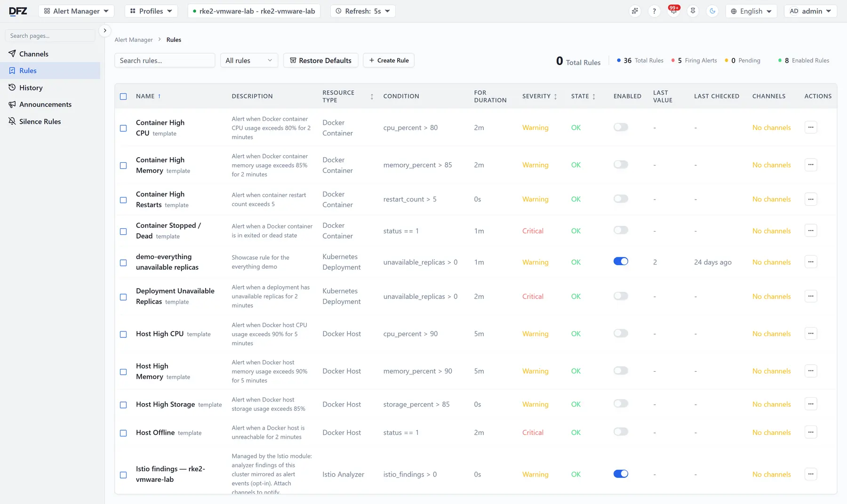
Task: Sort by Resource Type column arrows
Action: [372, 96]
